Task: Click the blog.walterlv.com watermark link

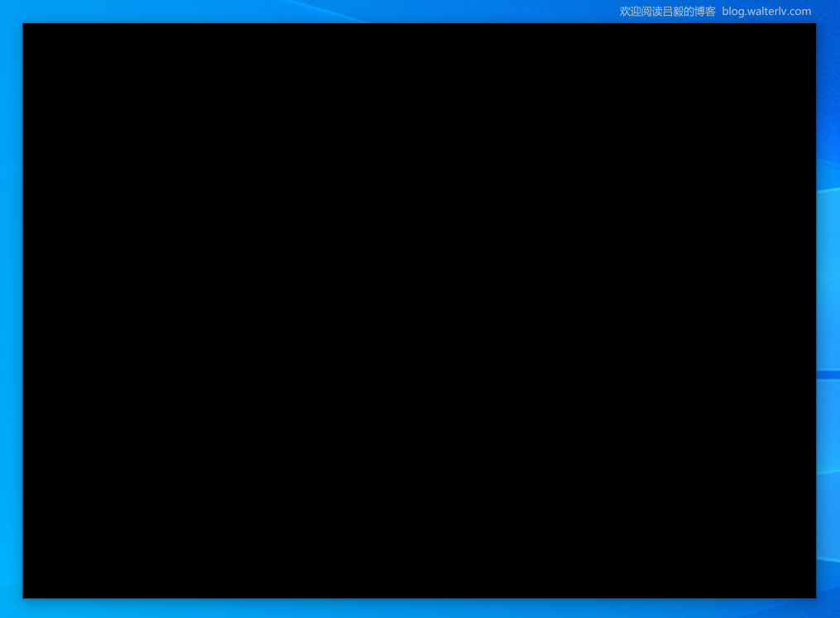Action: coord(766,12)
